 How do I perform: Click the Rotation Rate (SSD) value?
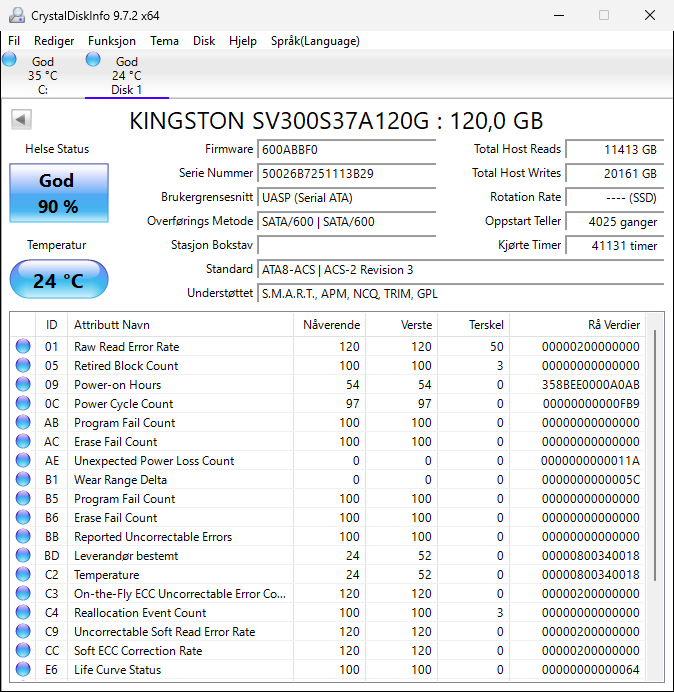pos(614,197)
